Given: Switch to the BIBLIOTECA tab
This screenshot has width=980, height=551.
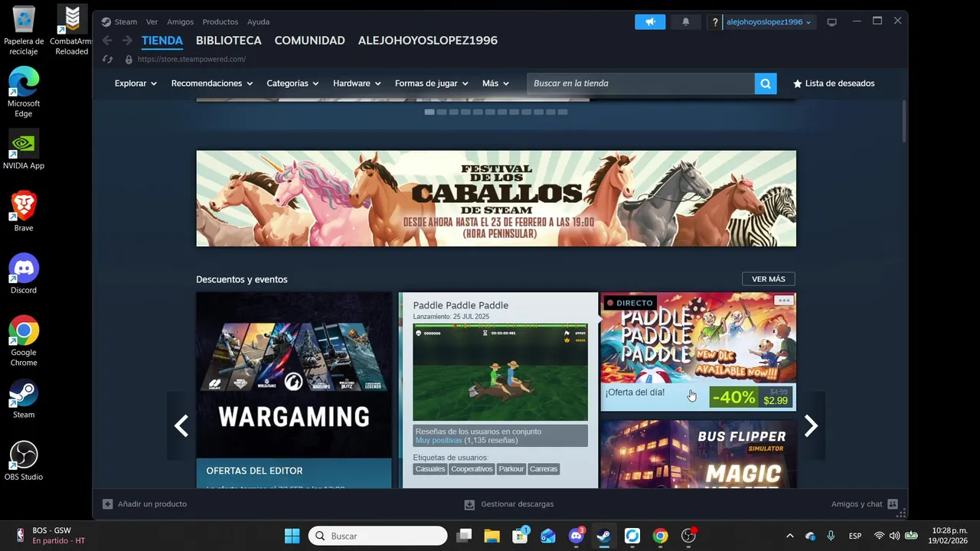Looking at the screenshot, I should point(228,41).
